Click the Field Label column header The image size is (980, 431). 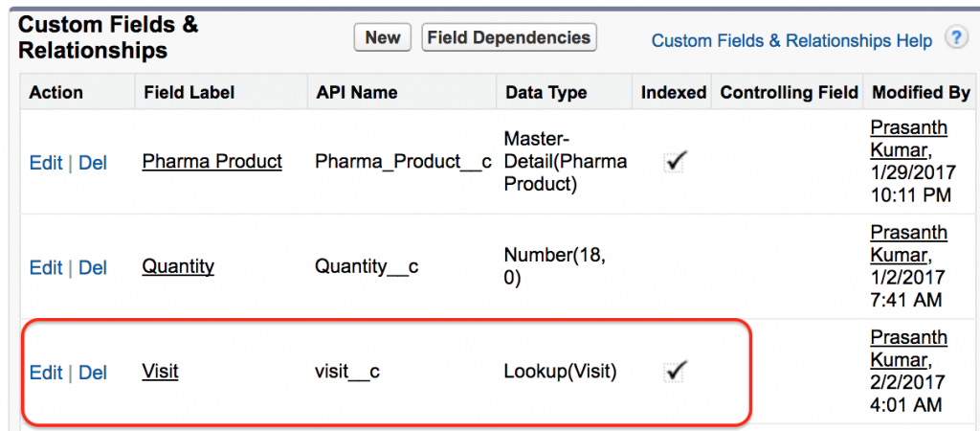pos(189,93)
